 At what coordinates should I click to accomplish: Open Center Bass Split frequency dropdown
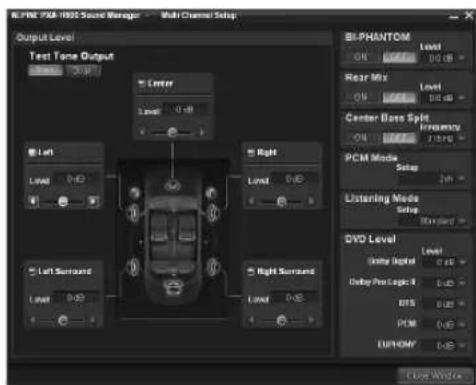462,138
